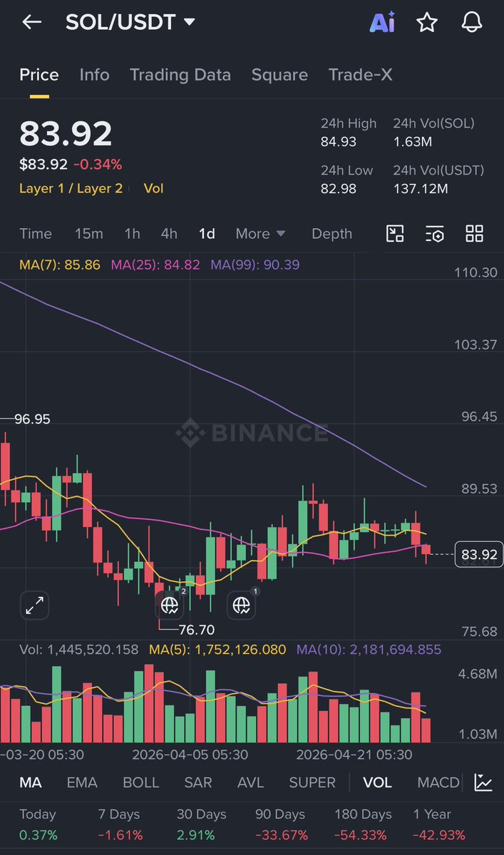Switch to the Price tab
504x855 pixels.
pos(39,75)
